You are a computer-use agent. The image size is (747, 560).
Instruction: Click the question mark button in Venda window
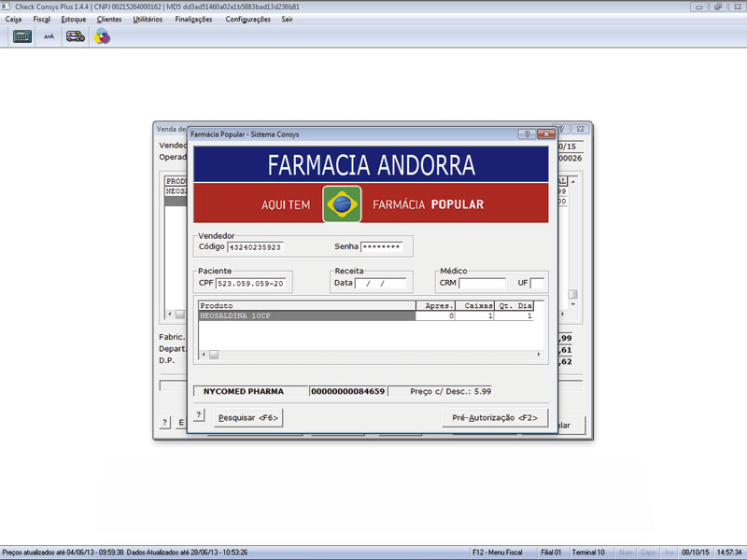coord(165,422)
